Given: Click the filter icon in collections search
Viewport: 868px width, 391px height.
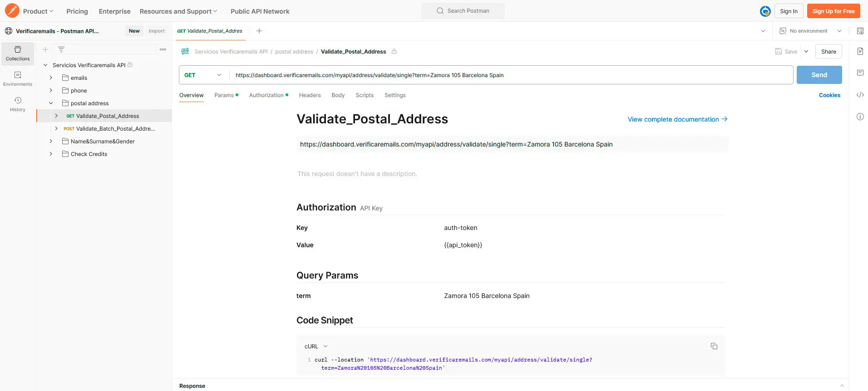Looking at the screenshot, I should click(61, 49).
